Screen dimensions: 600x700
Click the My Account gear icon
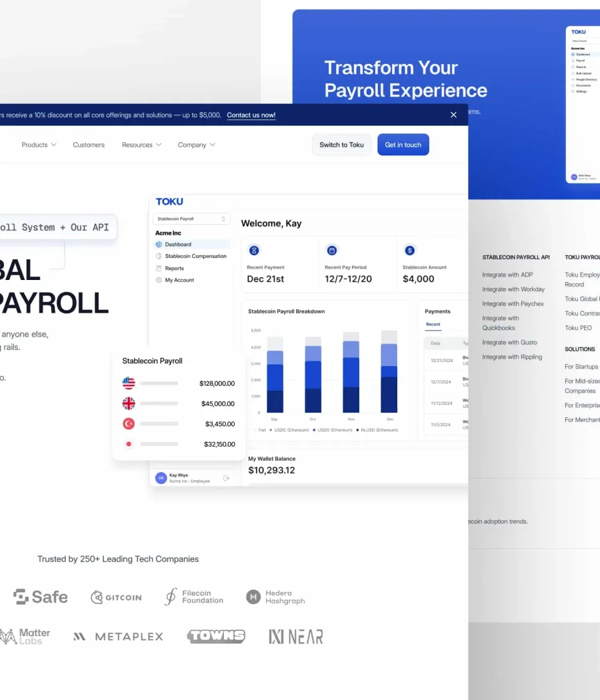159,280
